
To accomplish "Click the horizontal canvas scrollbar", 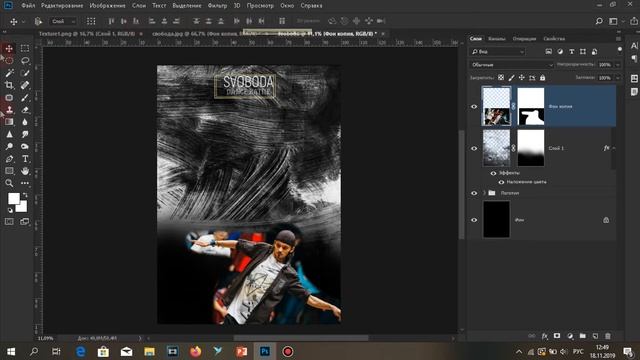I will 301,338.
